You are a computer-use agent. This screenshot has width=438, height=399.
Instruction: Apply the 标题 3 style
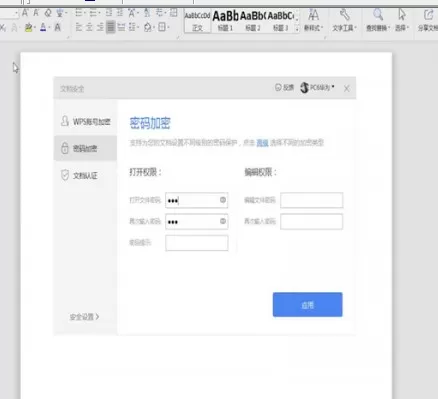coord(280,22)
